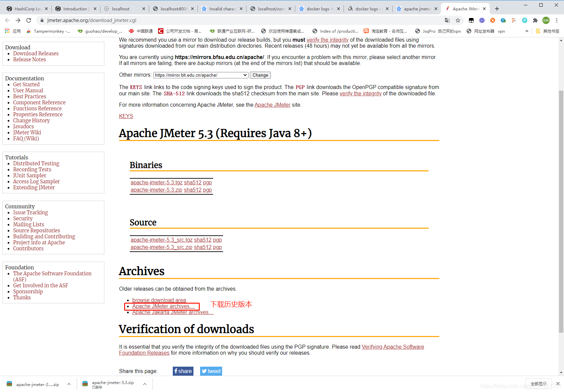Click the address bar URL field
The height and width of the screenshot is (392, 564).
point(243,20)
